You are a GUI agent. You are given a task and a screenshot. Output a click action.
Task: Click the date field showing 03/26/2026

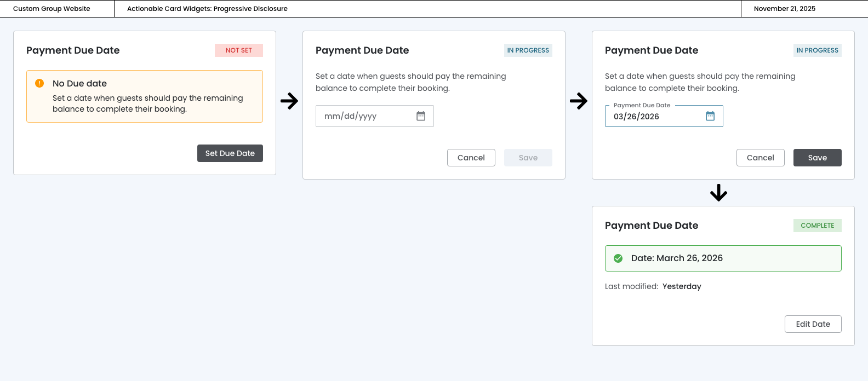pyautogui.click(x=652, y=117)
